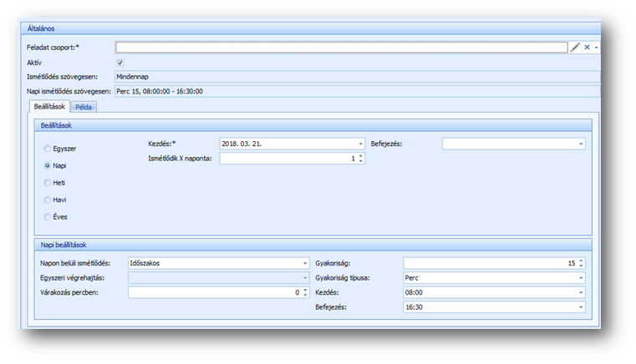Open the Befejezés time dropdown showing 16:30
Viewport: 636px width, 364px height.
point(581,307)
